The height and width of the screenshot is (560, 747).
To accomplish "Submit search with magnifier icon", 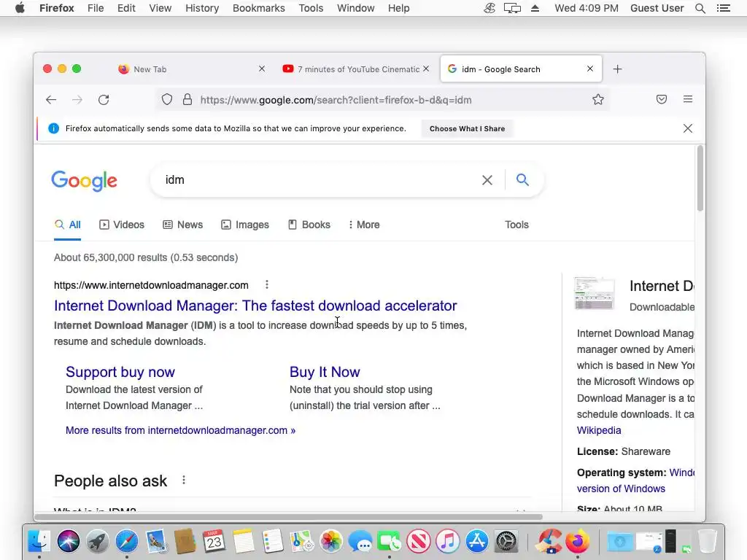I will click(x=522, y=179).
